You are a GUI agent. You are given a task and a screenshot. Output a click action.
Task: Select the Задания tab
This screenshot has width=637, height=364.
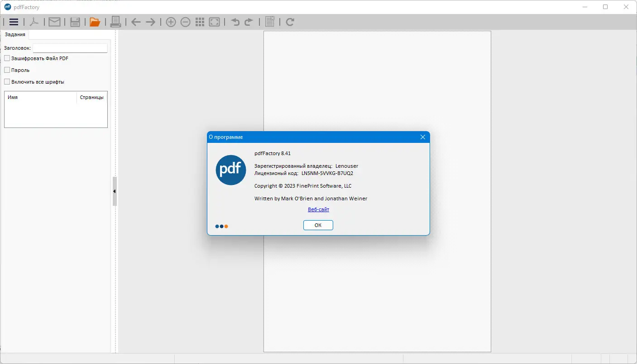[15, 35]
